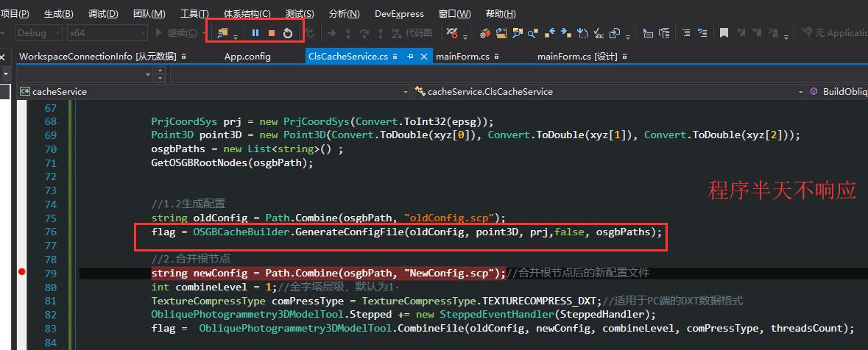Open the cacheService.ClsCacheService class dropdown
The height and width of the screenshot is (350, 868).
click(x=609, y=92)
